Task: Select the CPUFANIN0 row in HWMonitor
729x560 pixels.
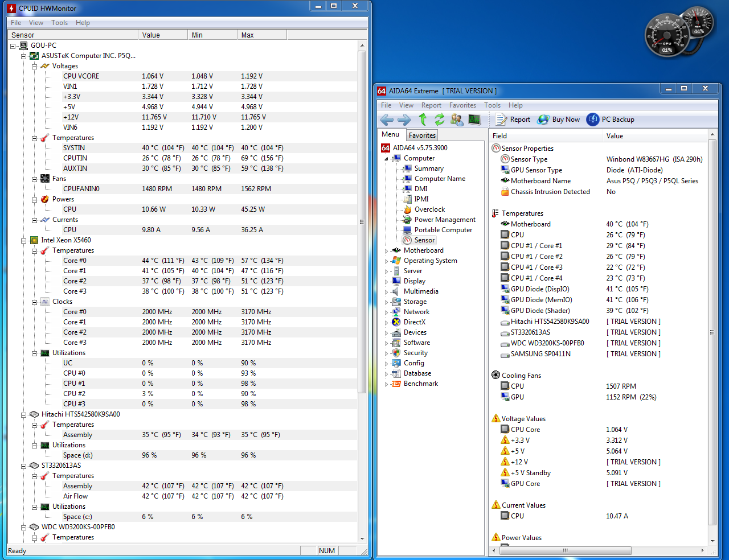Action: coord(182,189)
